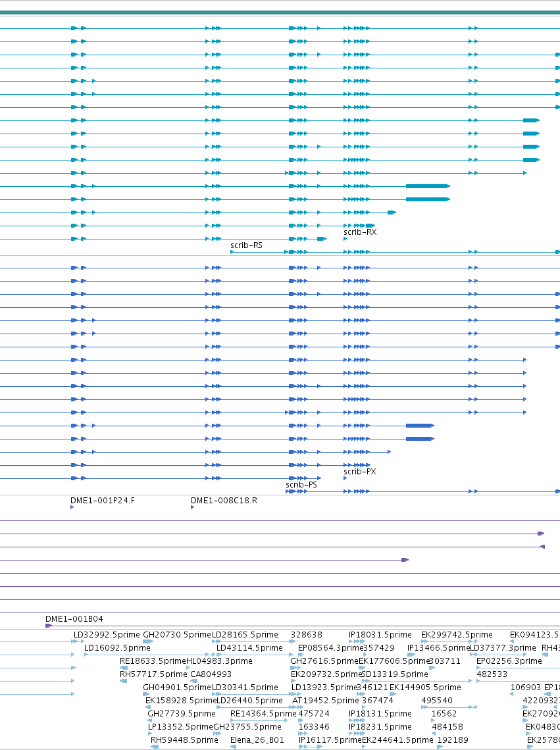Select the EK158928.5prime EST label
Viewport: 560px width, 750px height.
(181, 700)
